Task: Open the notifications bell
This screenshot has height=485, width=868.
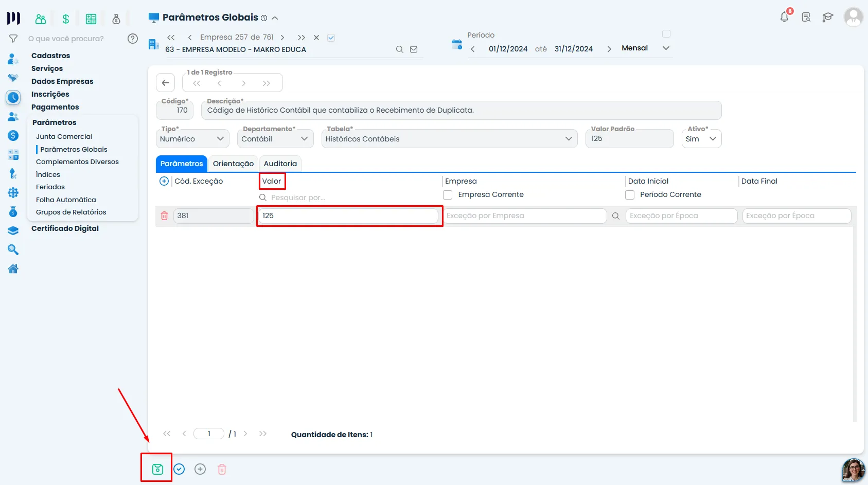Action: click(785, 17)
